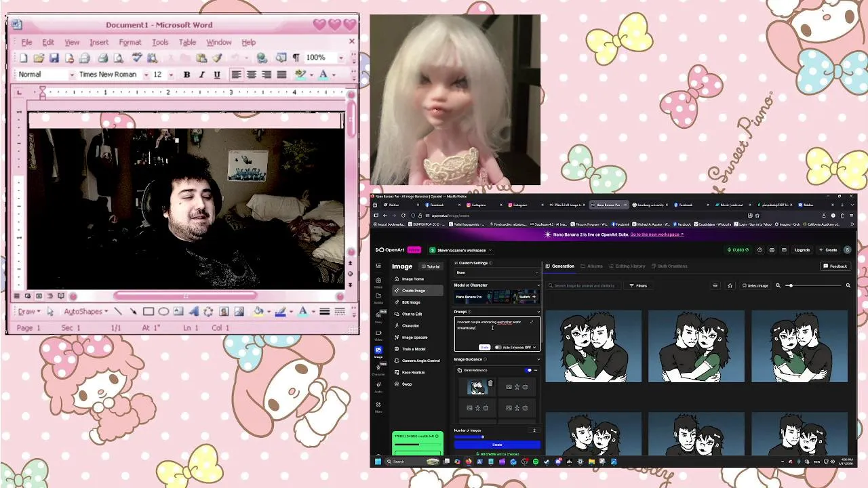
Task: Select the Rectangle drawing tool in Word
Action: click(x=149, y=312)
